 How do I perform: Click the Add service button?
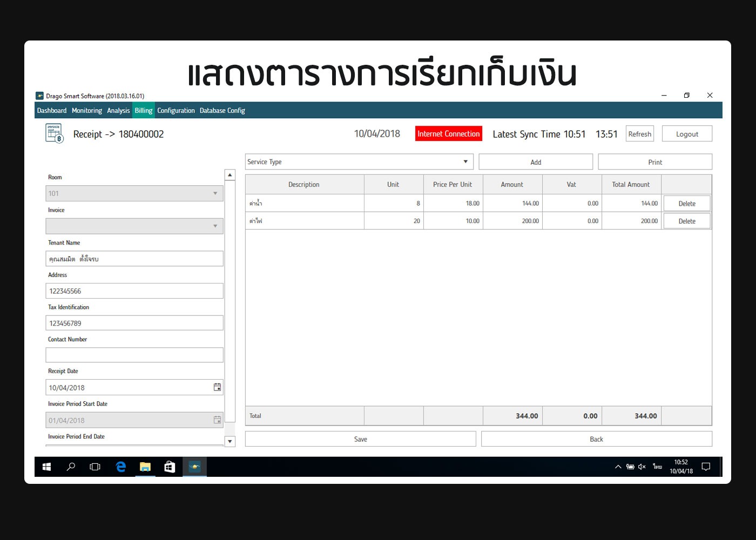(536, 162)
